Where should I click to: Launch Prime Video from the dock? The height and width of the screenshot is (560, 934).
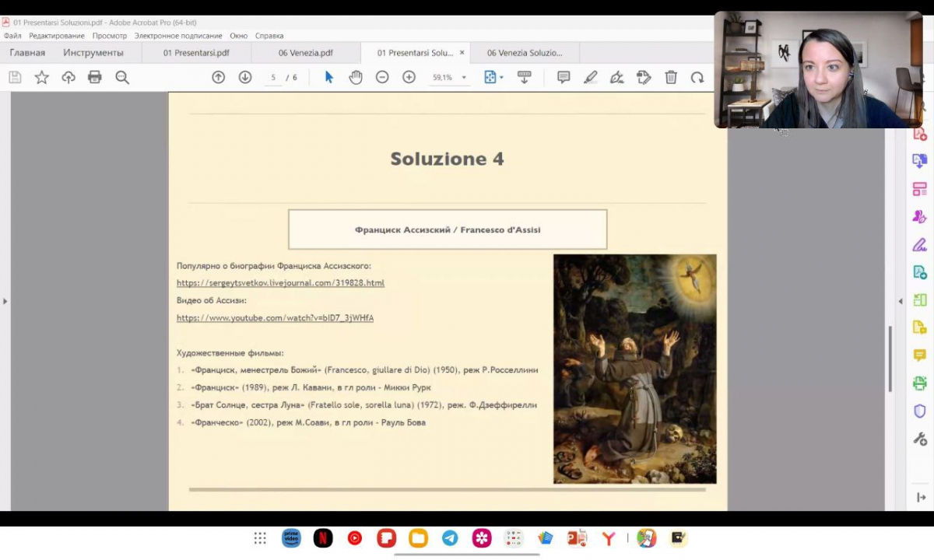291,538
